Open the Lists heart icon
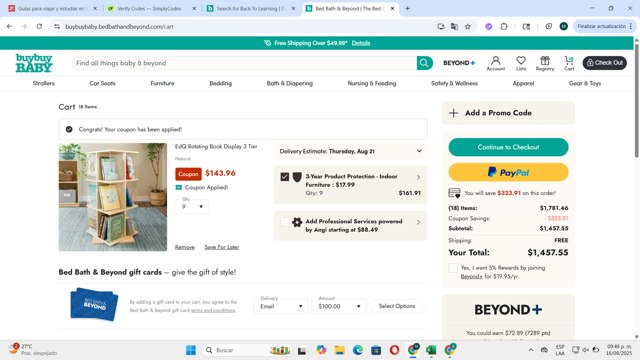This screenshot has width=640, height=360. (521, 63)
